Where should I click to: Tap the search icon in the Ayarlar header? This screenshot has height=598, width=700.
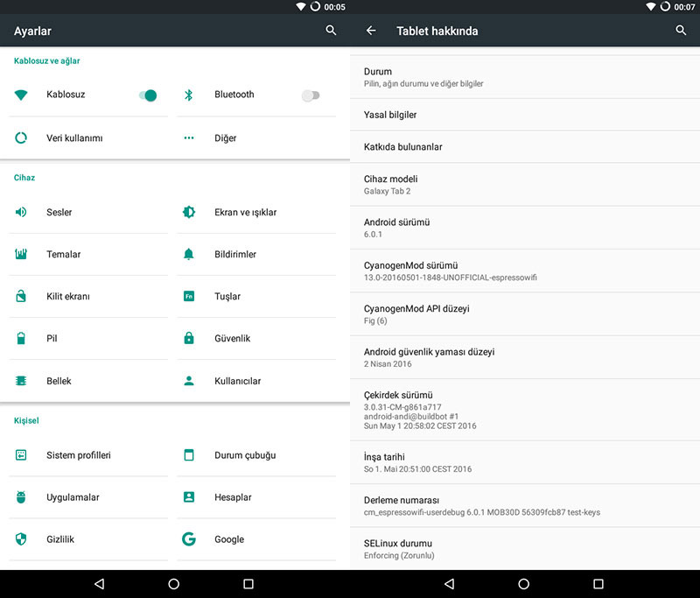point(331,31)
